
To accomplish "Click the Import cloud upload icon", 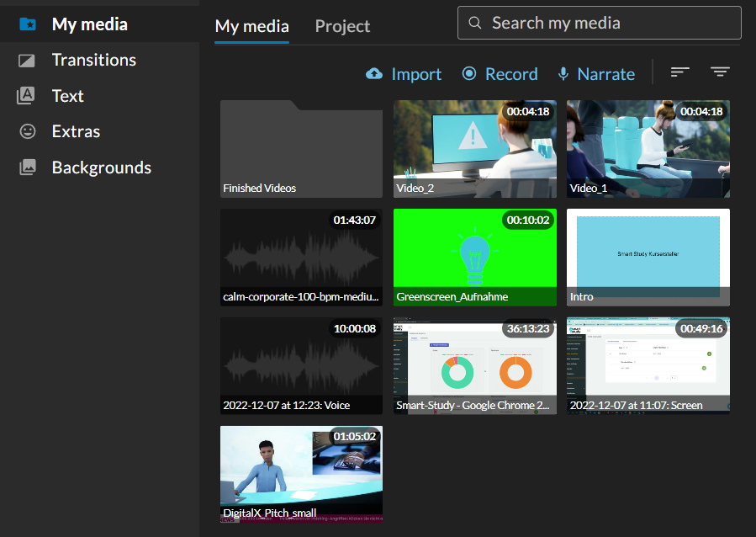I will coord(374,74).
